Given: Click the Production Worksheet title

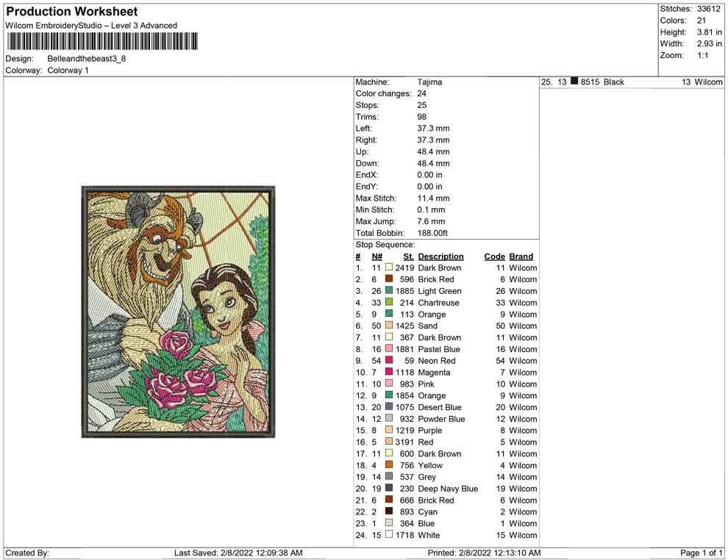Looking at the screenshot, I should pos(72,11).
